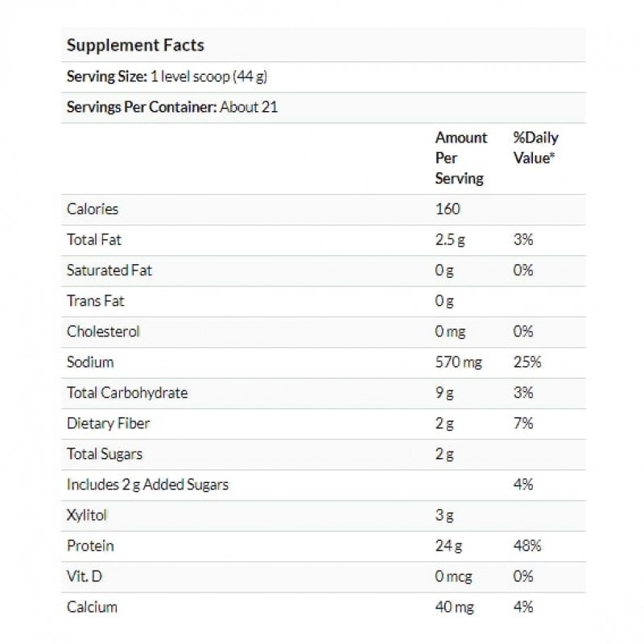The image size is (644, 644).
Task: Click the 48% protein daily value
Action: coord(527,546)
